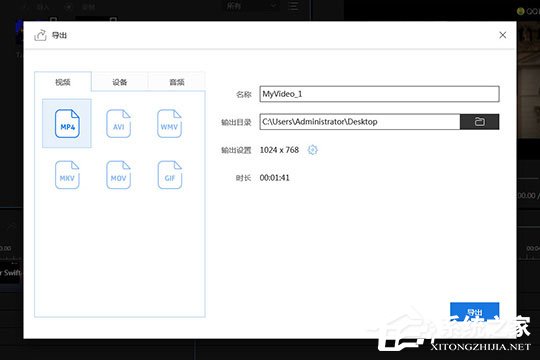This screenshot has width=540, height=360.
Task: Choose the AVI format icon
Action: tap(118, 123)
